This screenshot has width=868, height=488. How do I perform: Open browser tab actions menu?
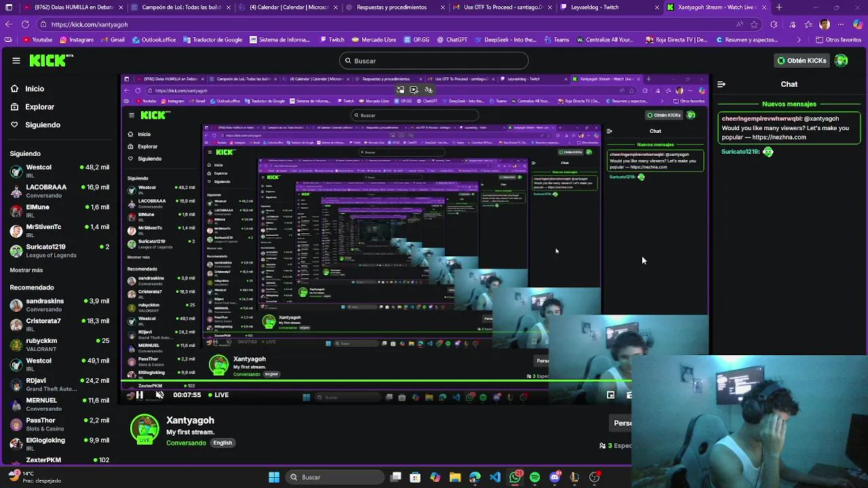click(x=7, y=7)
